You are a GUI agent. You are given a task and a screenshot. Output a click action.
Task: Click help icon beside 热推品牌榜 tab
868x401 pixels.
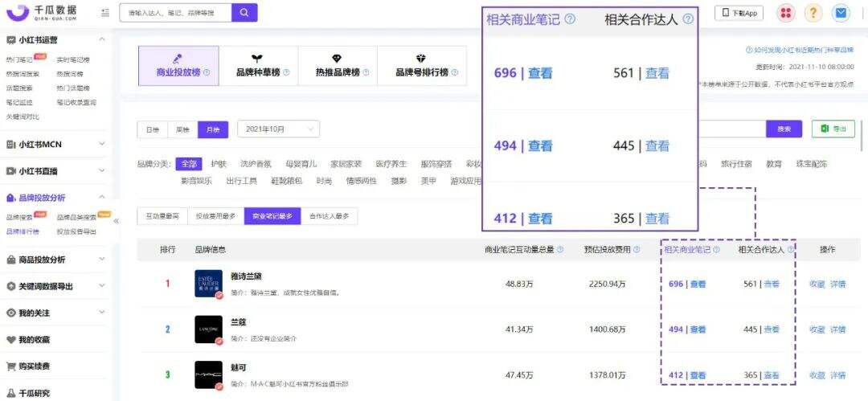coord(366,72)
